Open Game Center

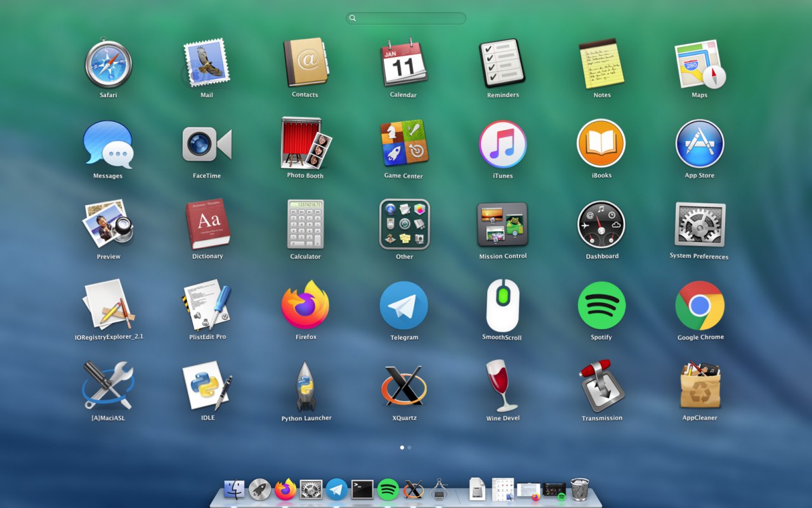click(404, 144)
